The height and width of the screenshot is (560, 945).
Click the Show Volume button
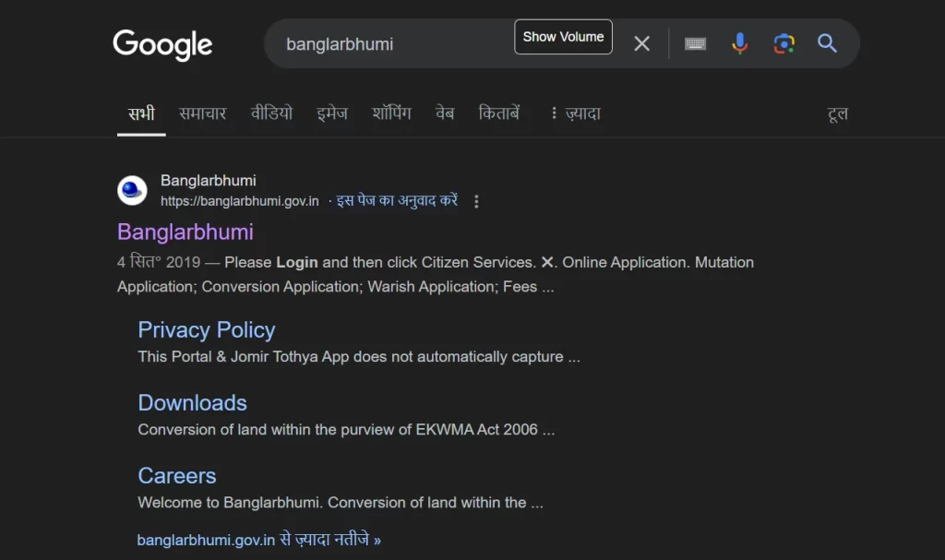click(563, 37)
